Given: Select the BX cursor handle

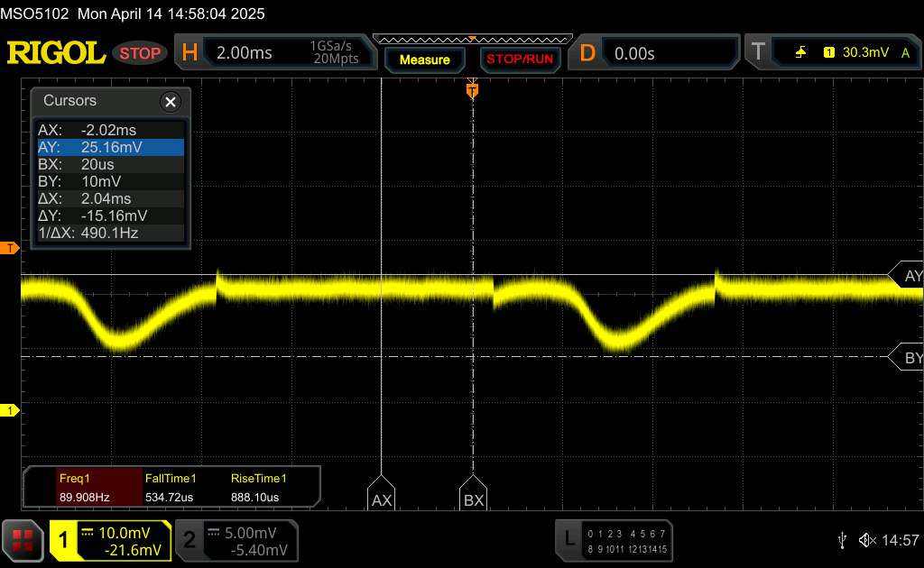Looking at the screenshot, I should [473, 498].
